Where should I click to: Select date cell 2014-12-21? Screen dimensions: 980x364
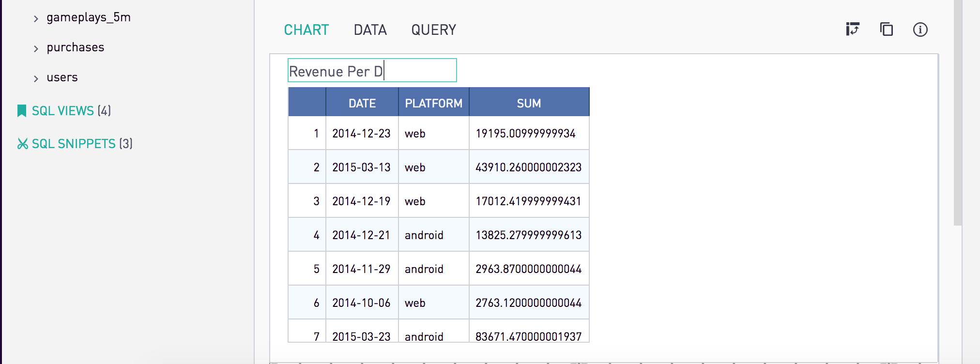[x=361, y=235]
